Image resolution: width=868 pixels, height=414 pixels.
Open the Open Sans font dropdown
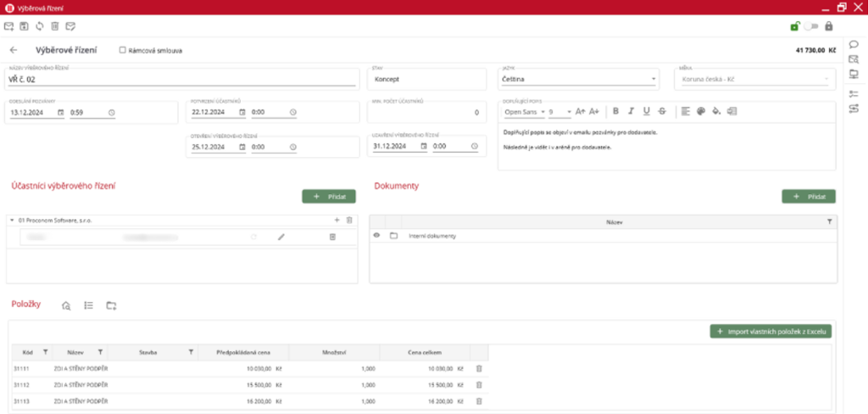tap(542, 111)
